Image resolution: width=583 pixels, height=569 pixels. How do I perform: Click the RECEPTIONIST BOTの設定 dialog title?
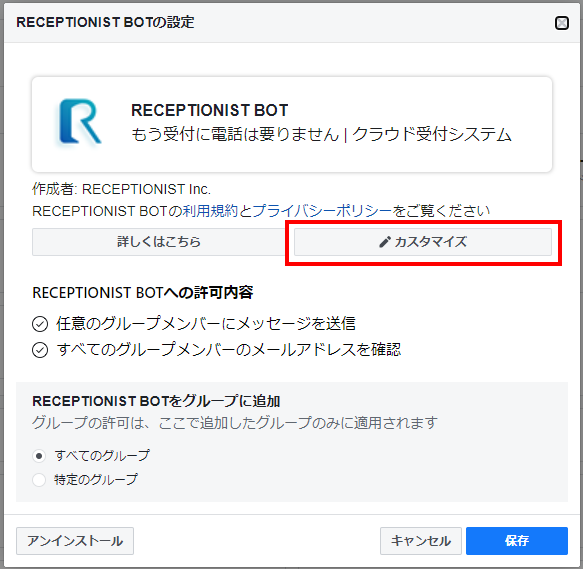click(105, 22)
